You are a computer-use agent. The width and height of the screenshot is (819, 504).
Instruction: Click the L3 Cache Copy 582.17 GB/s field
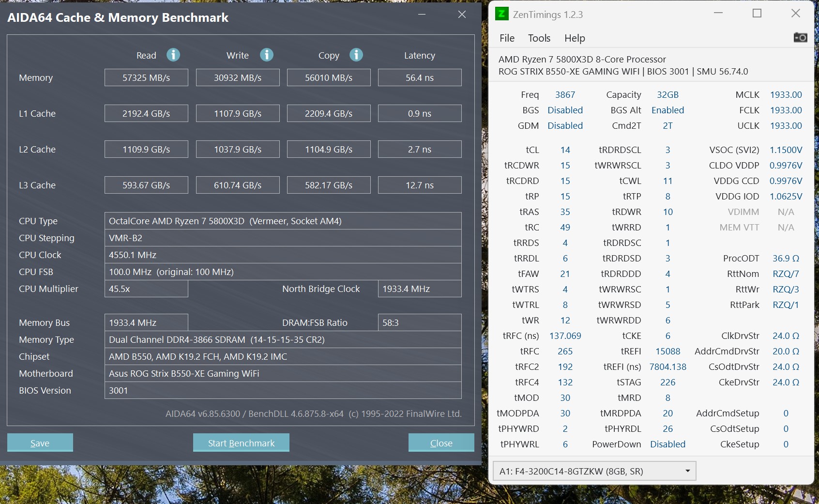(x=329, y=185)
